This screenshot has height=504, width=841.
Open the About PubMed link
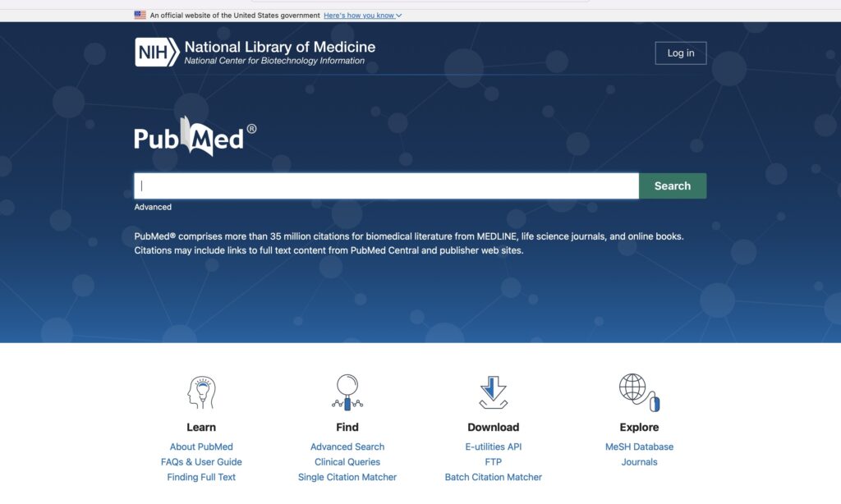pos(201,447)
